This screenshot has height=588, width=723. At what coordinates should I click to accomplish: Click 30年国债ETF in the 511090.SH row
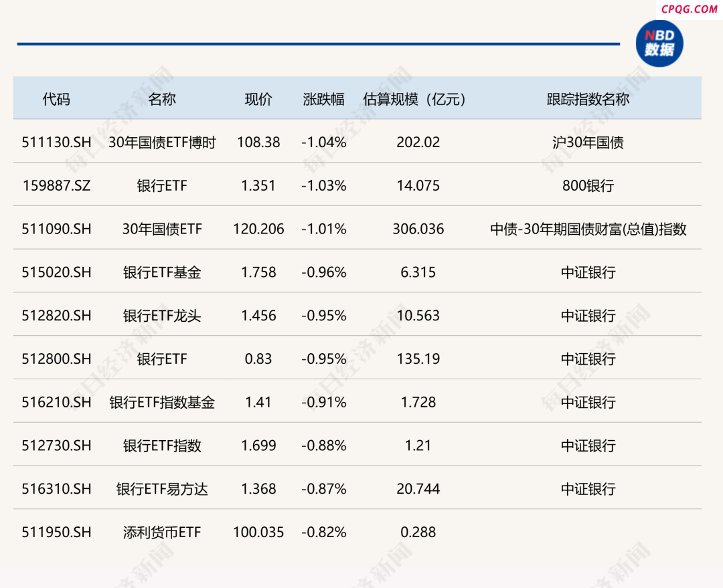click(x=162, y=229)
